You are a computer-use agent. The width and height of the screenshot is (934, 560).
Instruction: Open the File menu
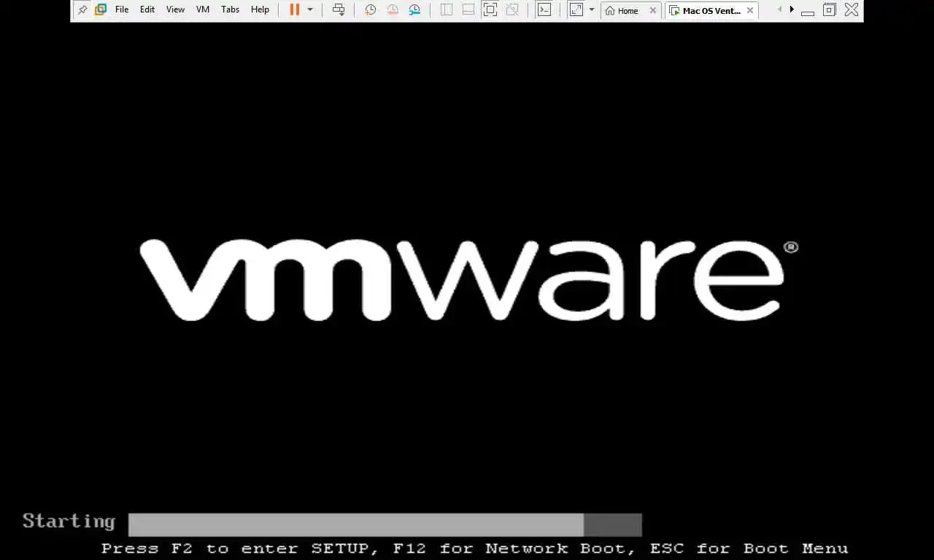pyautogui.click(x=122, y=10)
